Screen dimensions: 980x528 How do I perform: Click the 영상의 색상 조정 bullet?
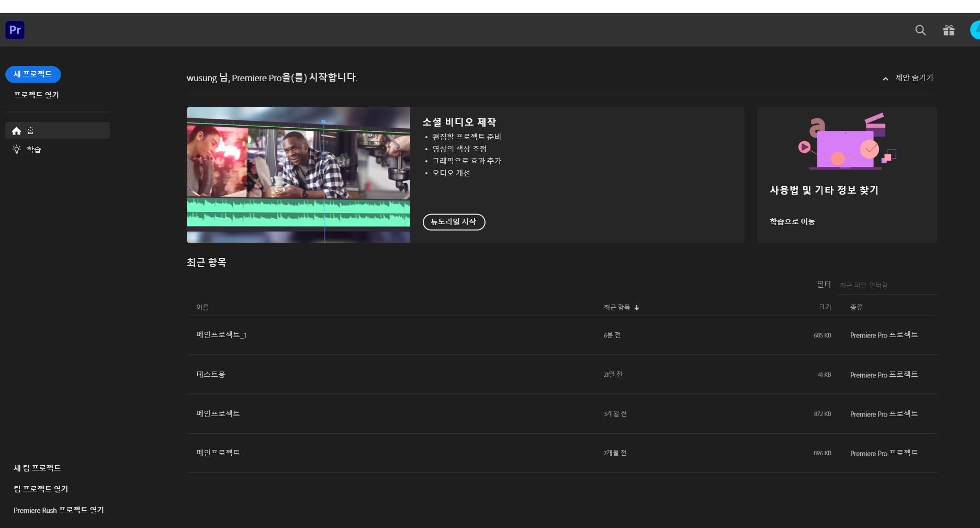(x=459, y=149)
